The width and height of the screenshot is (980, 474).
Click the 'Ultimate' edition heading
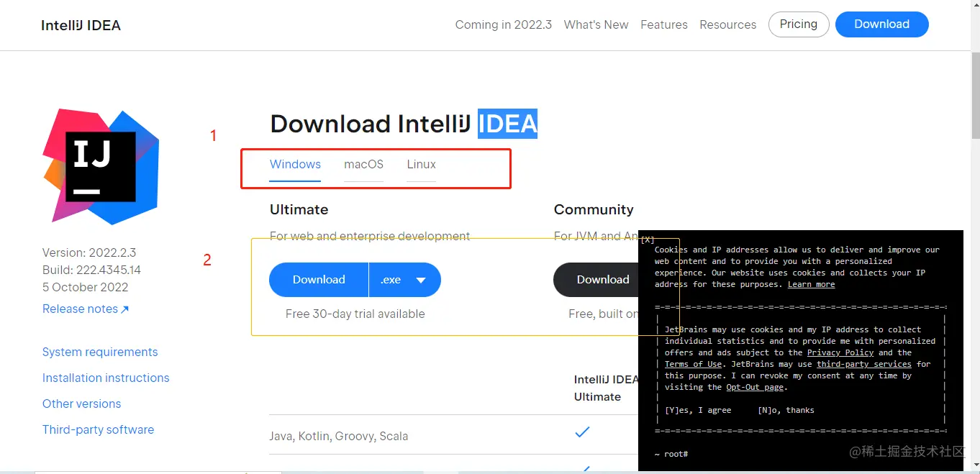[299, 209]
